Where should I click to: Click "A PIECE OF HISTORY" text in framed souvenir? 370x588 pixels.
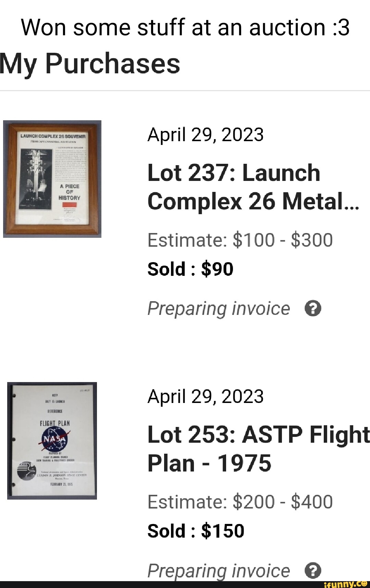[69, 192]
